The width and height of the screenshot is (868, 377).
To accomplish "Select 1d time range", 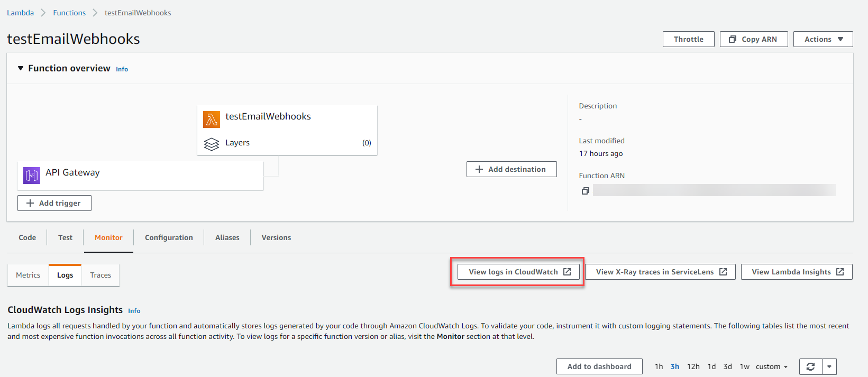I will pyautogui.click(x=712, y=366).
